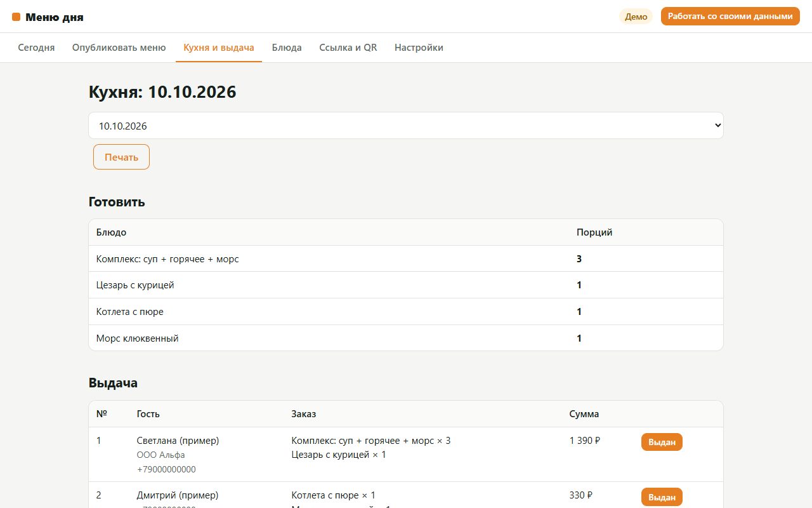Open the kitchen date dropdown 10.10.2026
This screenshot has height=508, width=812.
pyautogui.click(x=406, y=126)
